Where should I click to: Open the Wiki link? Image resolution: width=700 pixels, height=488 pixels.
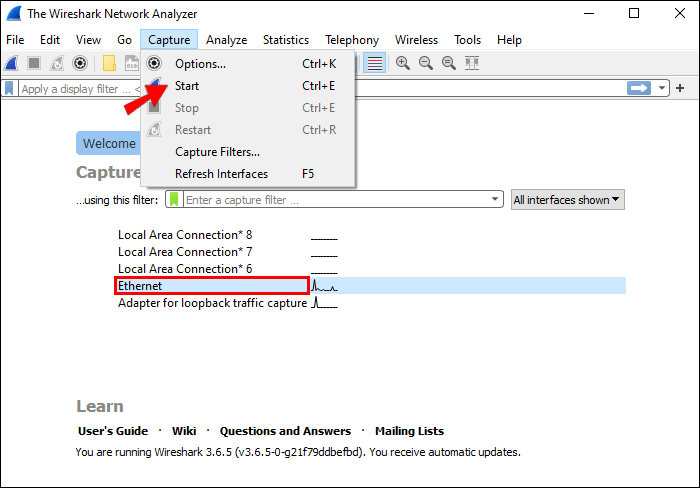coord(184,431)
